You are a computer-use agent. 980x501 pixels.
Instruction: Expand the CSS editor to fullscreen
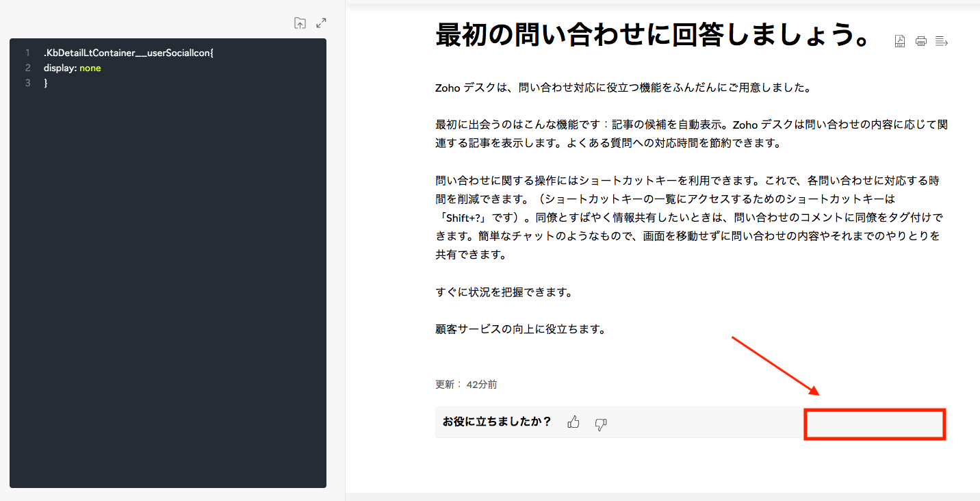coord(321,23)
